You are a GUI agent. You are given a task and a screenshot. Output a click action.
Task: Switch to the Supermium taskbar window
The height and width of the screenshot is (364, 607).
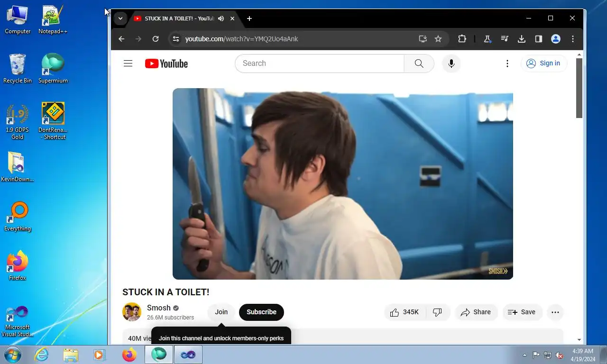coord(159,355)
